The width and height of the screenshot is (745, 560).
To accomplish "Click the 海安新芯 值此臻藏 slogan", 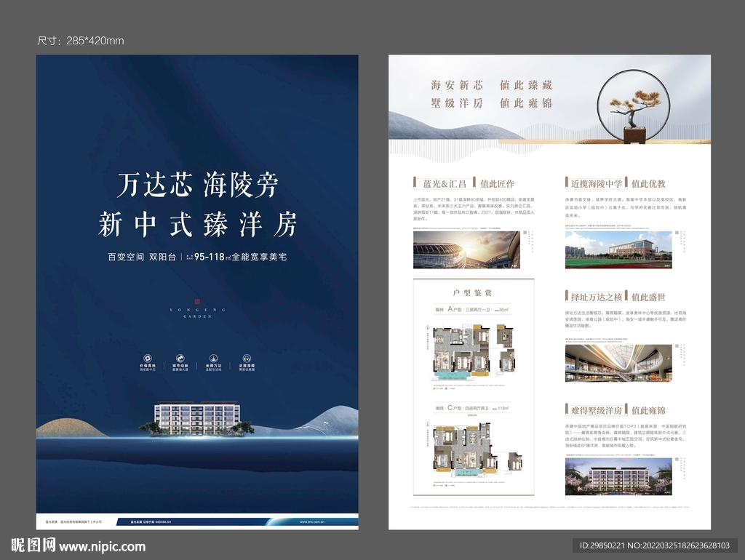I will tap(491, 85).
